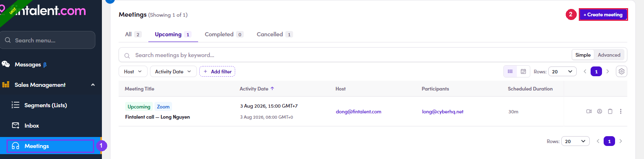Screen dimensions: 644x159
Task: Click page 1 button in top pagination
Action: coord(596,71)
